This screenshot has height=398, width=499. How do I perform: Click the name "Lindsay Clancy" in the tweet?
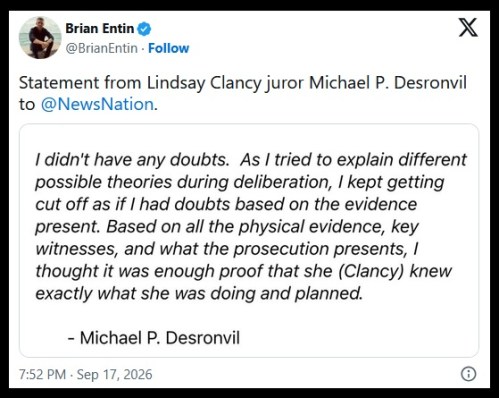pos(204,83)
